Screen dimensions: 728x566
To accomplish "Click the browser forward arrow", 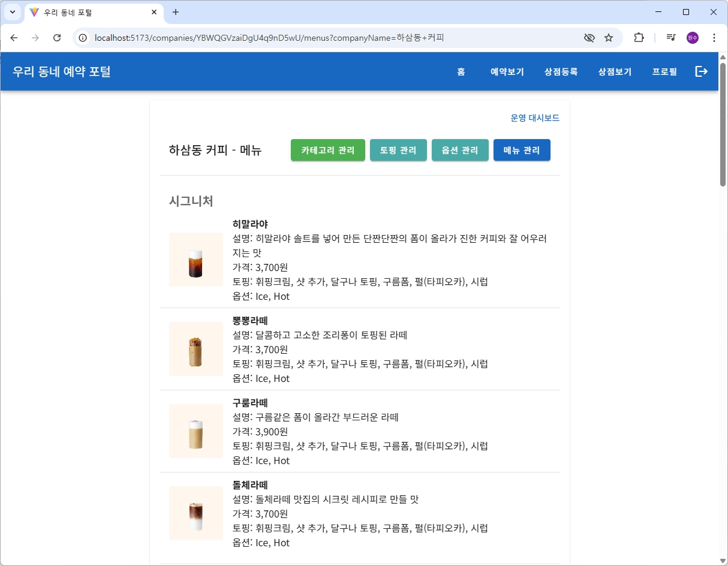I will pos(35,38).
